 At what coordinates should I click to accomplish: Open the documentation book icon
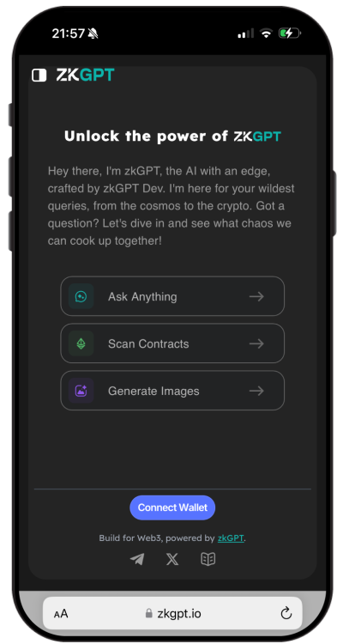click(208, 559)
